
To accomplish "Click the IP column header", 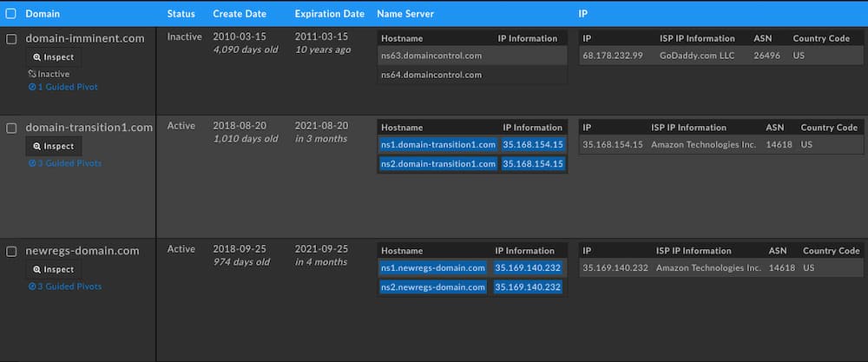I will click(583, 14).
